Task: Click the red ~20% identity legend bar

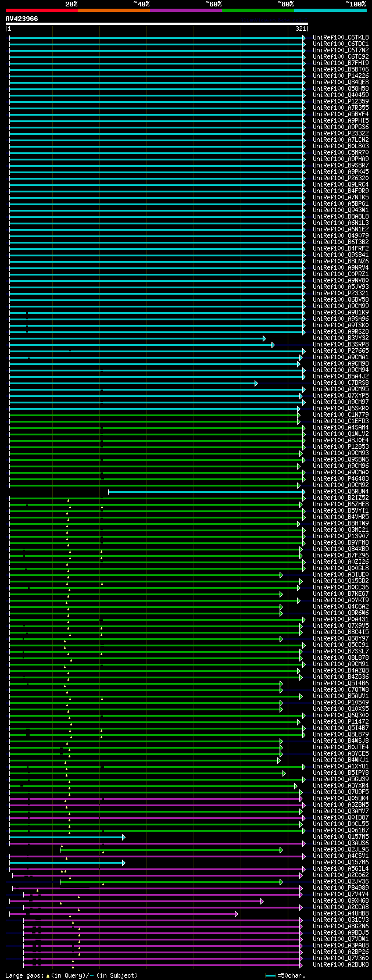Action: pos(42,10)
